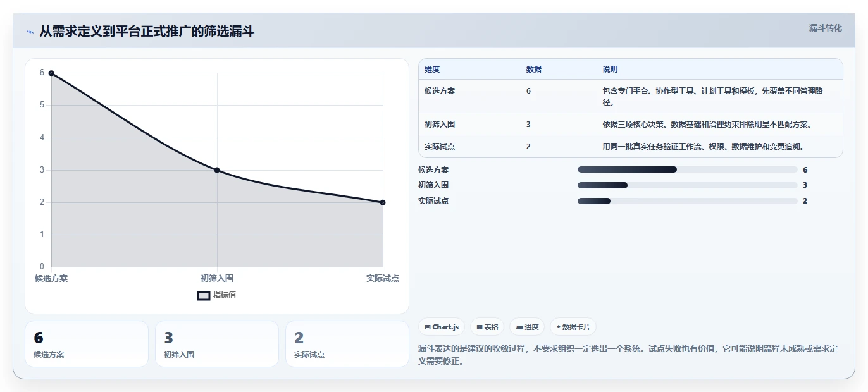
Task: Click the 实际试点 progress bar
Action: [687, 201]
